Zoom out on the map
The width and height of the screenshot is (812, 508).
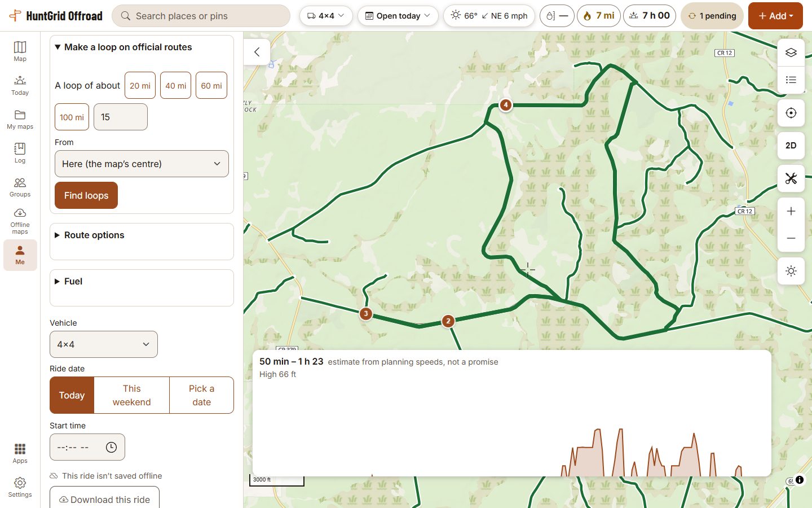click(x=791, y=238)
